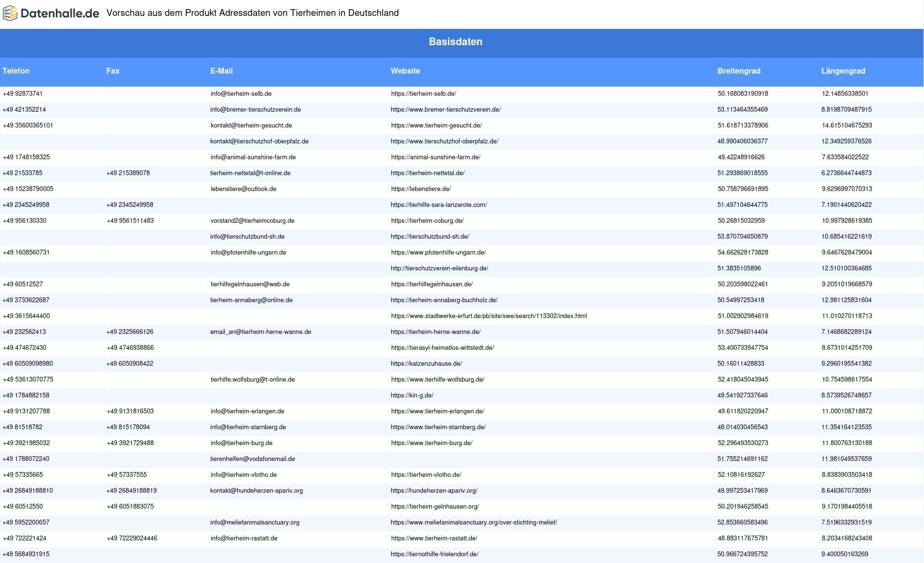924x563 pixels.
Task: Click email lebenstiere@outlook.de
Action: pos(244,189)
